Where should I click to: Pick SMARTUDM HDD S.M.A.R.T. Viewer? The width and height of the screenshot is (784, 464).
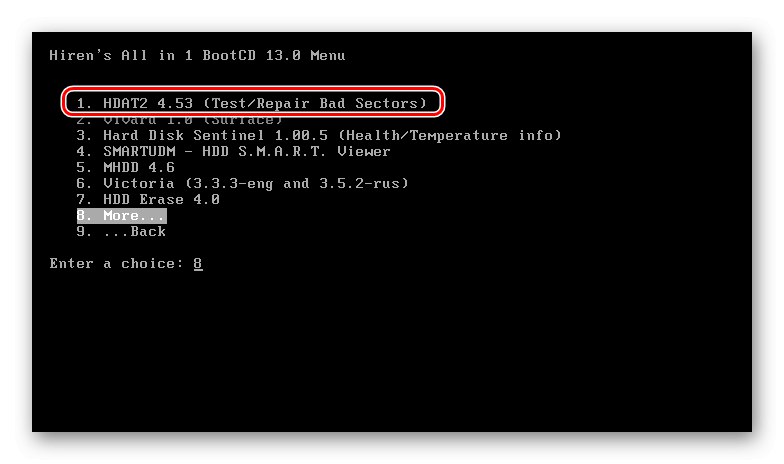(x=233, y=151)
